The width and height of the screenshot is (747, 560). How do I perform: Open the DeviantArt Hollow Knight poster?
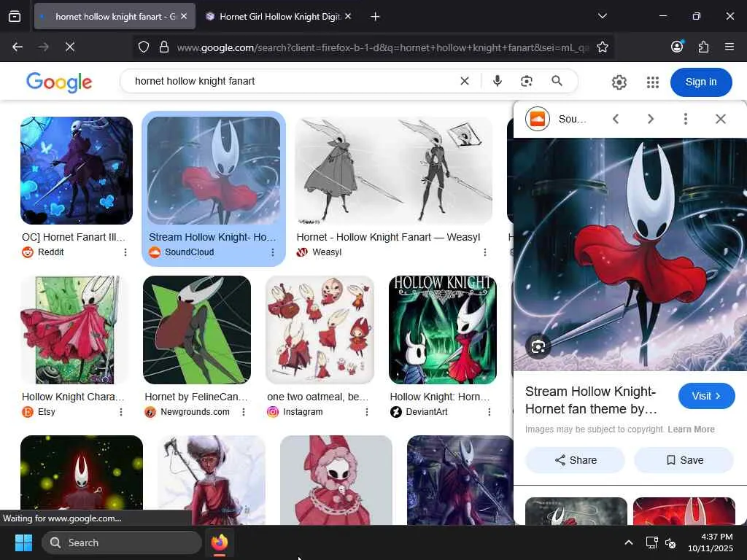coord(443,330)
